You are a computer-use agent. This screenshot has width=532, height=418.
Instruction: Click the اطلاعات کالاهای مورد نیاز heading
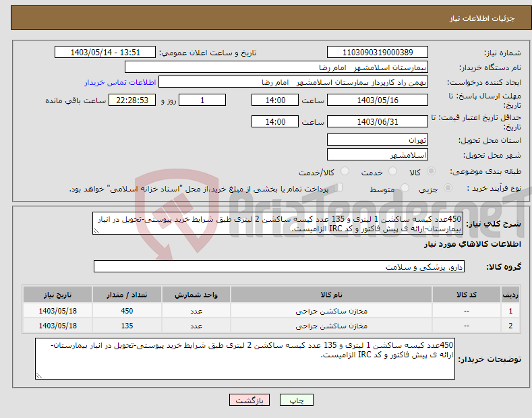pyautogui.click(x=472, y=244)
